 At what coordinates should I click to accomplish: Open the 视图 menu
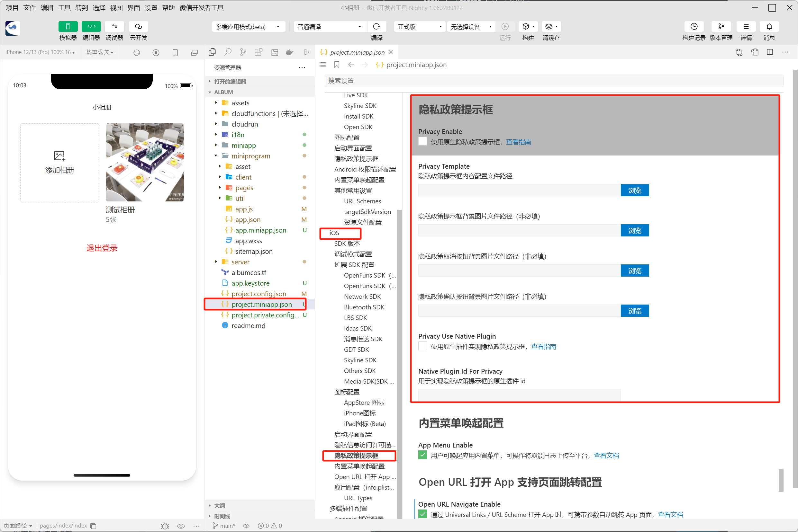click(x=116, y=7)
